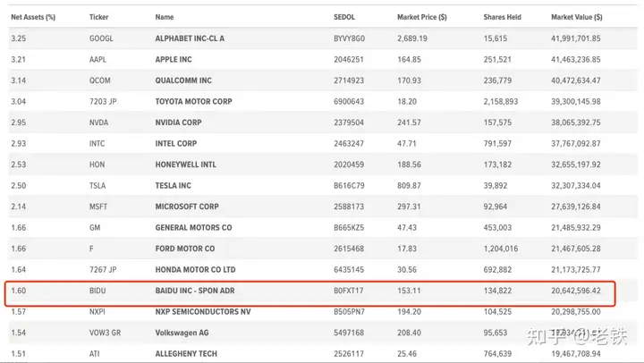The width and height of the screenshot is (644, 363).
Task: Click Honeywell market value 32,655,197.92
Action: click(x=576, y=165)
